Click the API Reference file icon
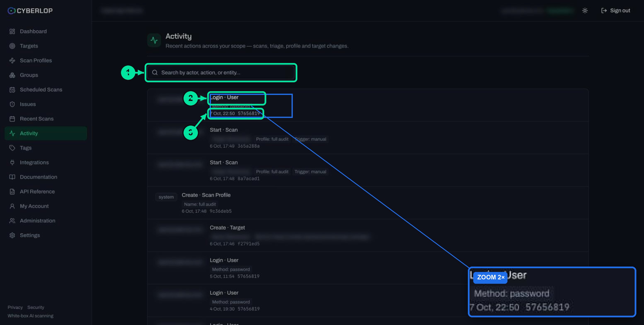This screenshot has width=644, height=325. 12,192
